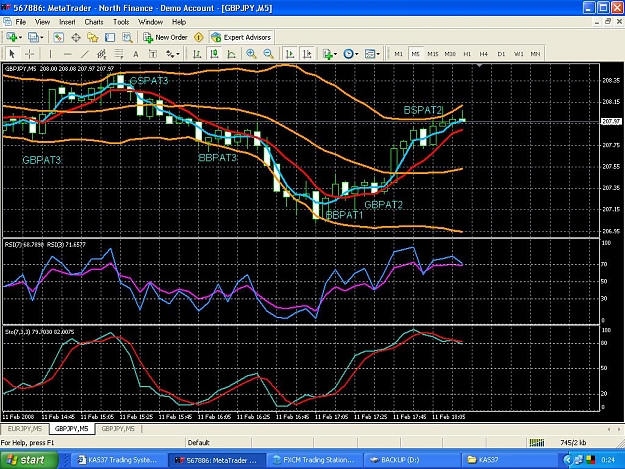Toggle the Chart Shift button
The image size is (625, 469).
(x=307, y=54)
